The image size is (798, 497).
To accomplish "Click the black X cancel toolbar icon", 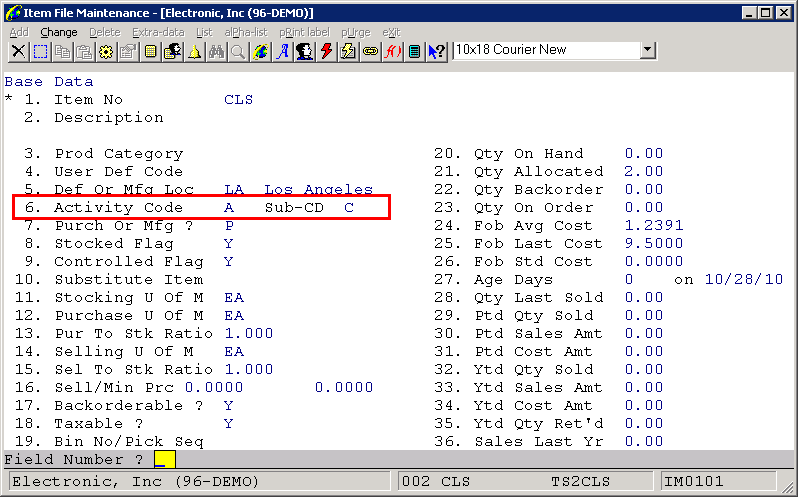I will pyautogui.click(x=18, y=51).
